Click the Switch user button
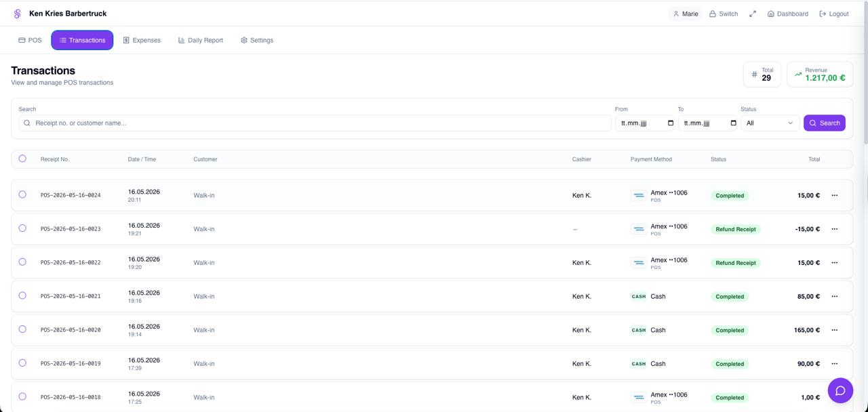This screenshot has height=412, width=868. 724,14
